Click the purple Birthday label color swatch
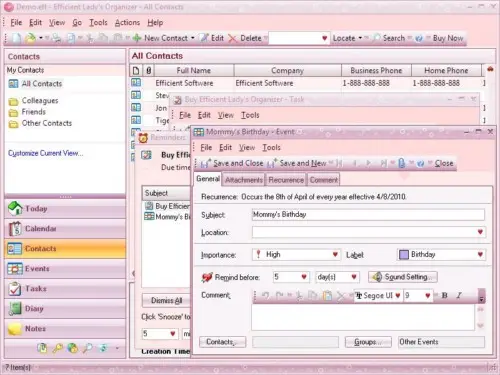The height and width of the screenshot is (375, 500). tap(404, 255)
